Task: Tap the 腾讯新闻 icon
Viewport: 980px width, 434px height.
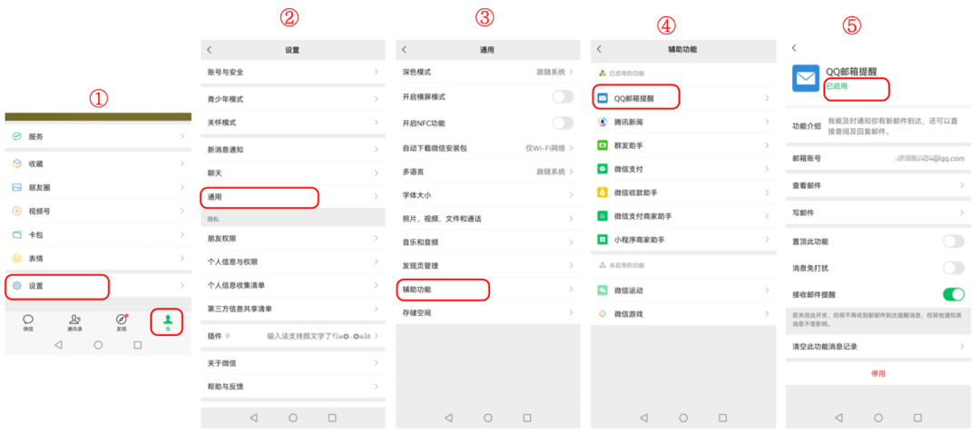Action: coord(603,122)
